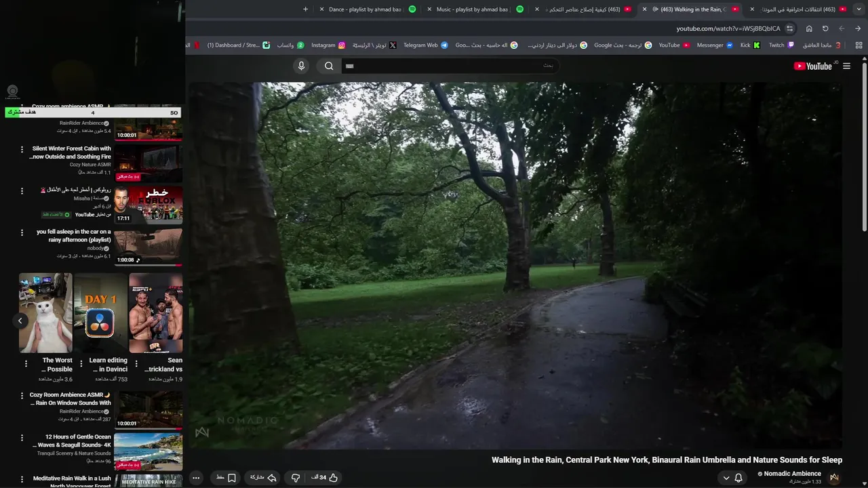Open options for 'The Worst Possible' short

pos(26,364)
